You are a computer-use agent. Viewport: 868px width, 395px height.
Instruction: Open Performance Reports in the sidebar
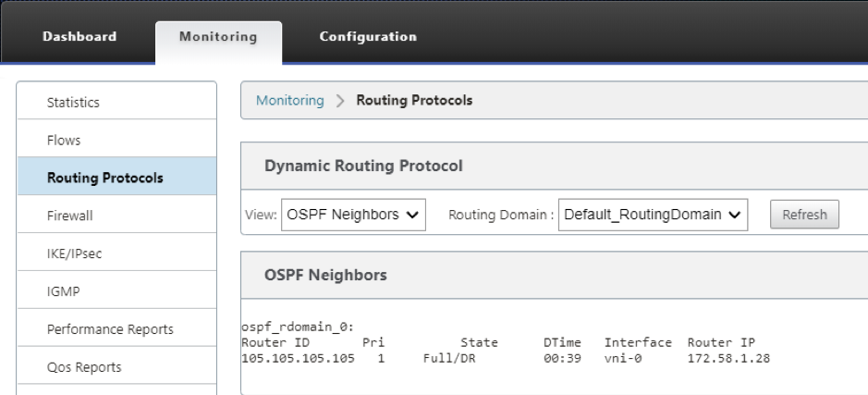coord(116,328)
